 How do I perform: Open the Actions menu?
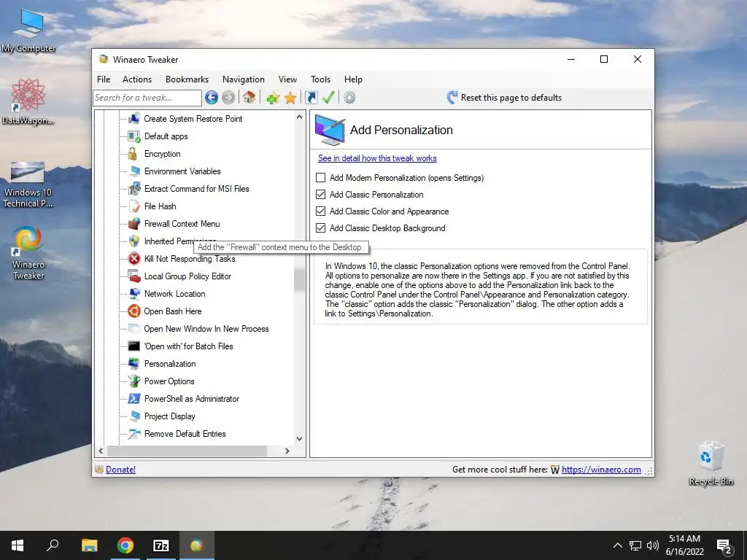(136, 79)
